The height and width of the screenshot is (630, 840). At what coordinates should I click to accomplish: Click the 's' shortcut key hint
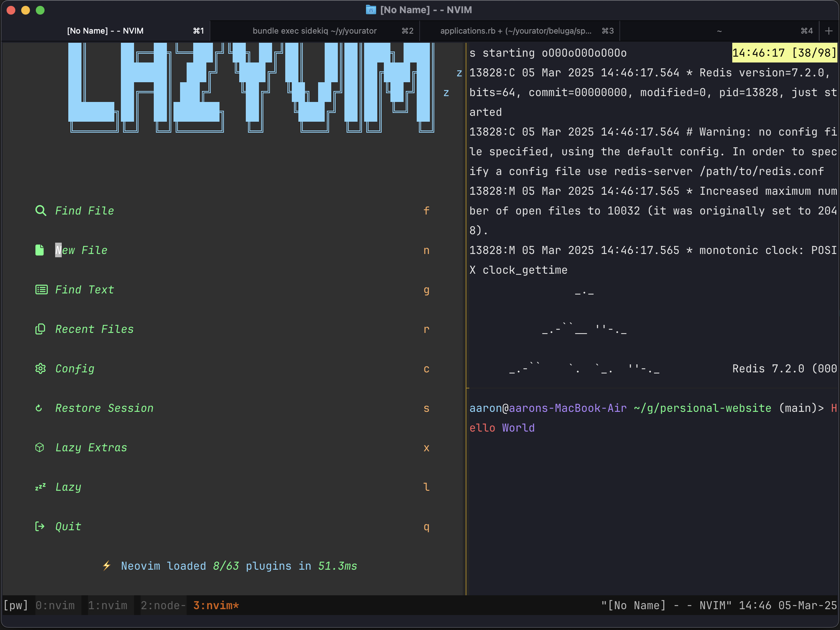pyautogui.click(x=427, y=408)
